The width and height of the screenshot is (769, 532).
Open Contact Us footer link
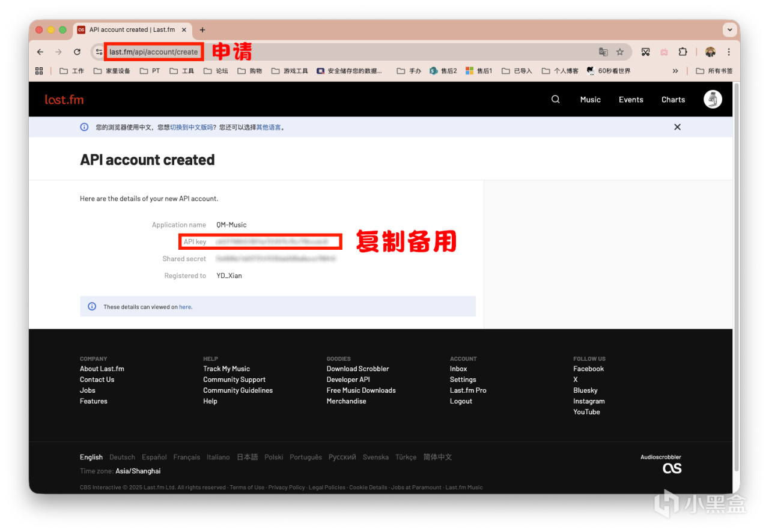point(97,379)
